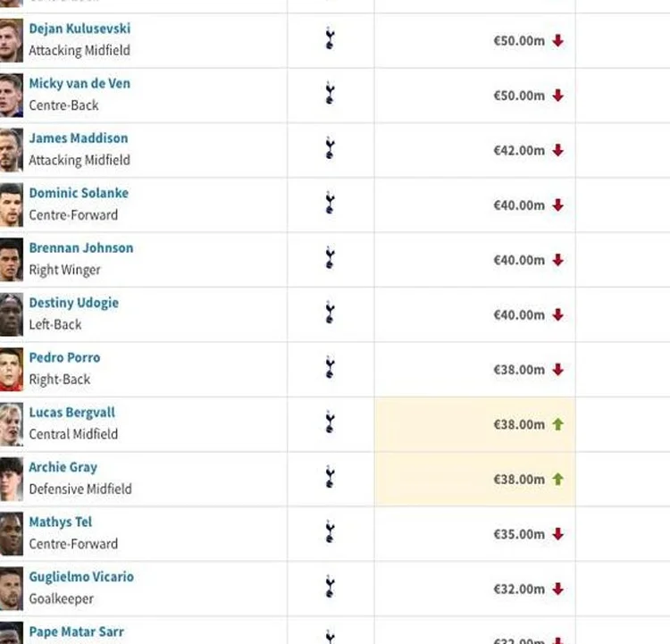Click club crest in Guglielmo Vicario row
The height and width of the screenshot is (644, 670).
[x=330, y=587]
